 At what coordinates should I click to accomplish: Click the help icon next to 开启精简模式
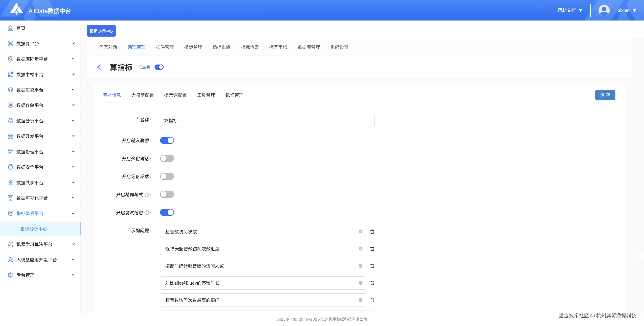pyautogui.click(x=147, y=195)
